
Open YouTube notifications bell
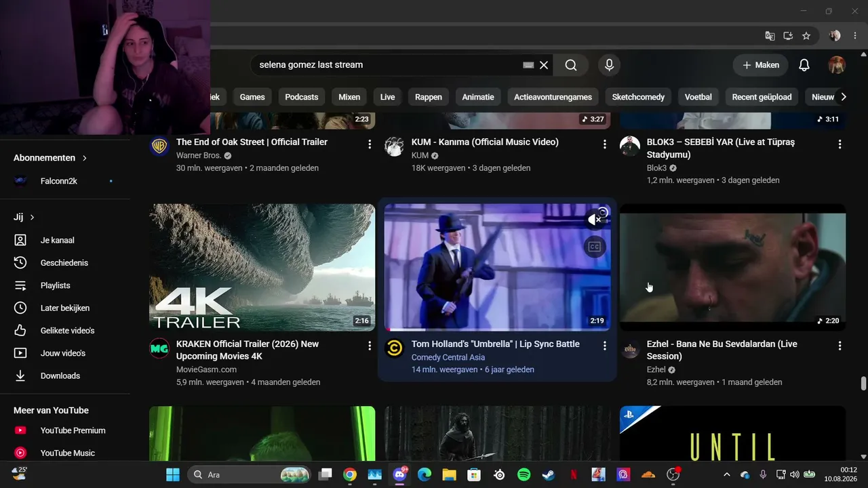pyautogui.click(x=804, y=65)
